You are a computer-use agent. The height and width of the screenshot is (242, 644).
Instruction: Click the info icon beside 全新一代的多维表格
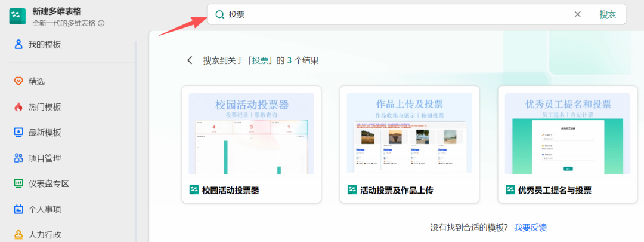tap(101, 23)
